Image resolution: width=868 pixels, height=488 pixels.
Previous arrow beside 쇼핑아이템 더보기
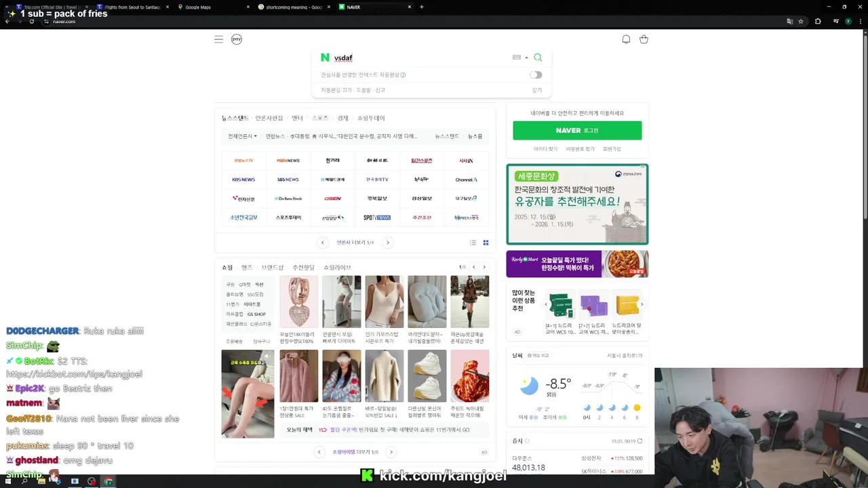(319, 452)
